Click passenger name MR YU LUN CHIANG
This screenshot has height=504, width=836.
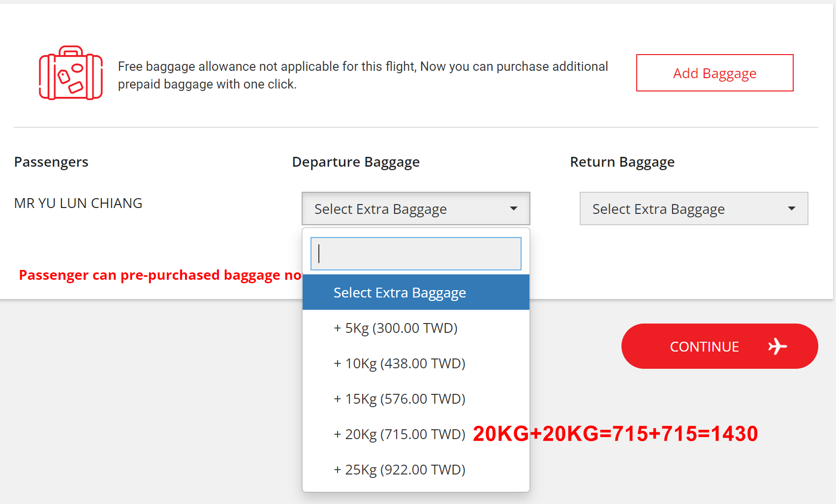(78, 203)
